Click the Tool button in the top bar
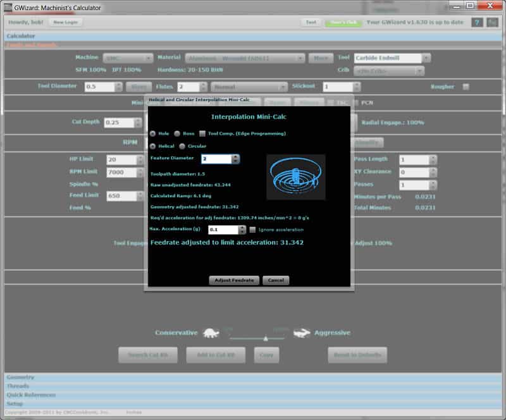The image size is (506, 420). click(311, 22)
